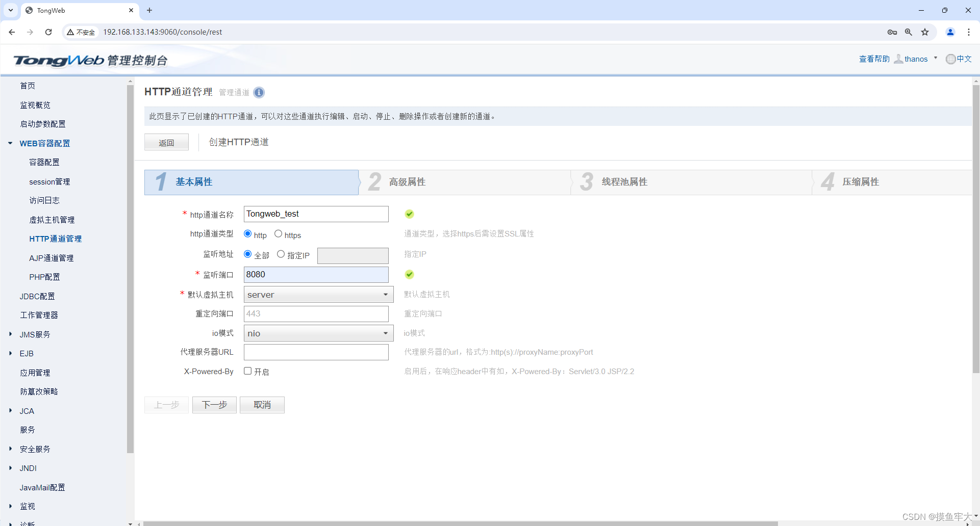980x526 pixels.
Task: Click the 取消 button
Action: 262,405
